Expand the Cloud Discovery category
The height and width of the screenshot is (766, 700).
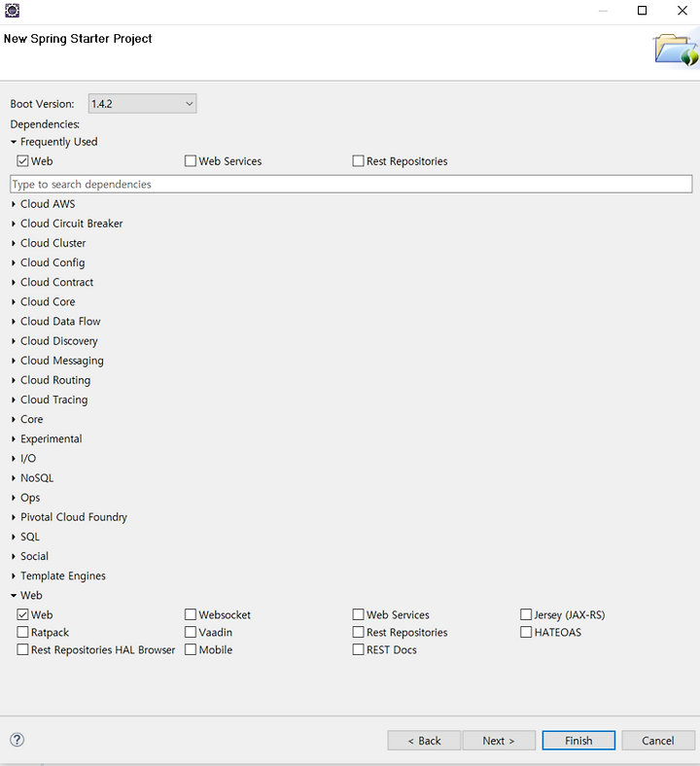coord(14,341)
